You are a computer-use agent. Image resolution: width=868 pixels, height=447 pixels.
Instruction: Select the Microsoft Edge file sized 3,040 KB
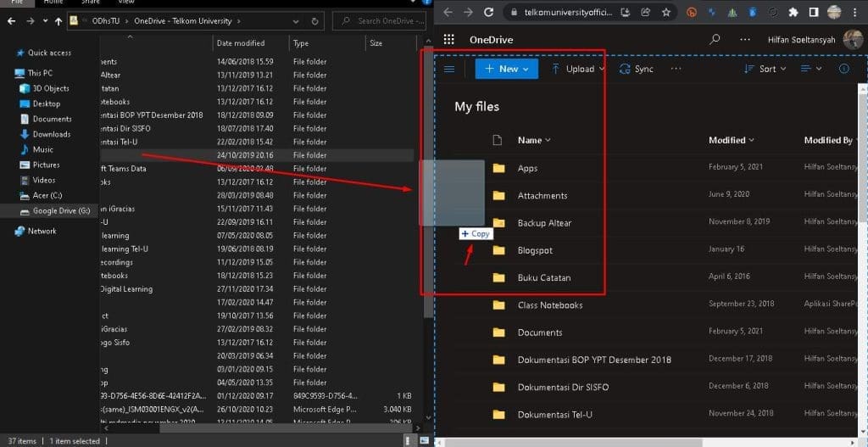[x=257, y=410]
